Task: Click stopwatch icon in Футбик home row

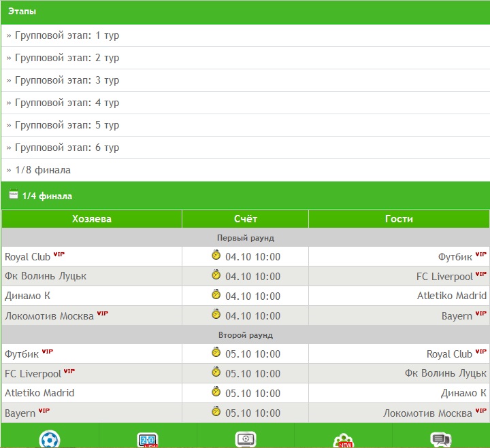Action: (x=216, y=352)
